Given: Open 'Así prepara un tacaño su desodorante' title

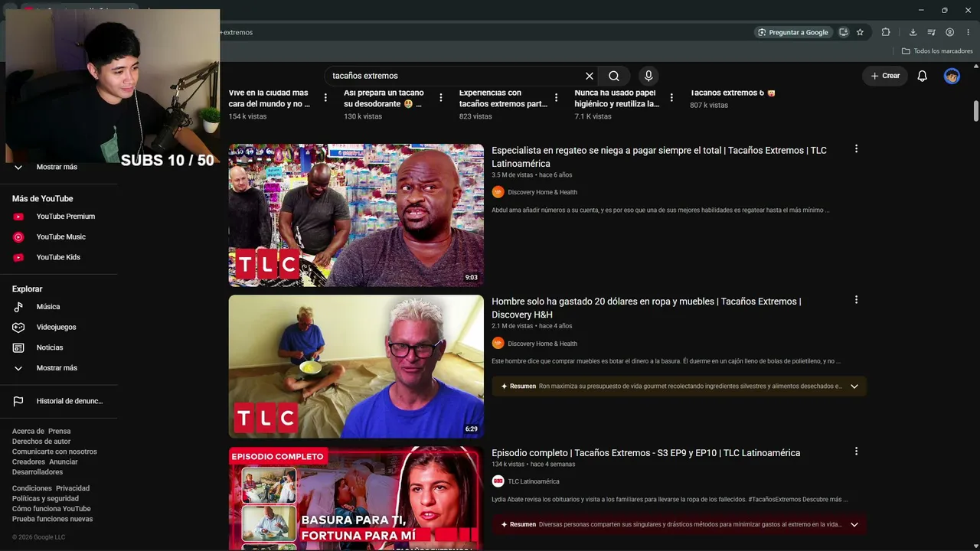Looking at the screenshot, I should [384, 98].
